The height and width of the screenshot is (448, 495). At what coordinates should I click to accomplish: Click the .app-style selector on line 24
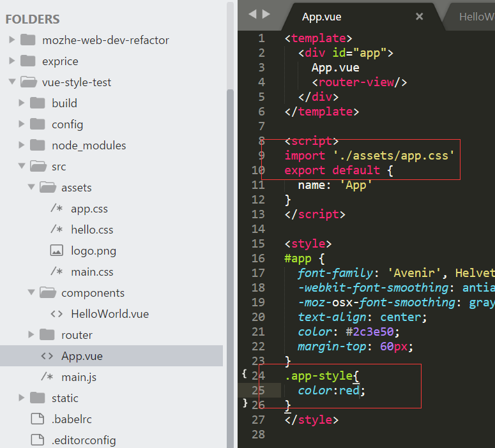pyautogui.click(x=319, y=376)
